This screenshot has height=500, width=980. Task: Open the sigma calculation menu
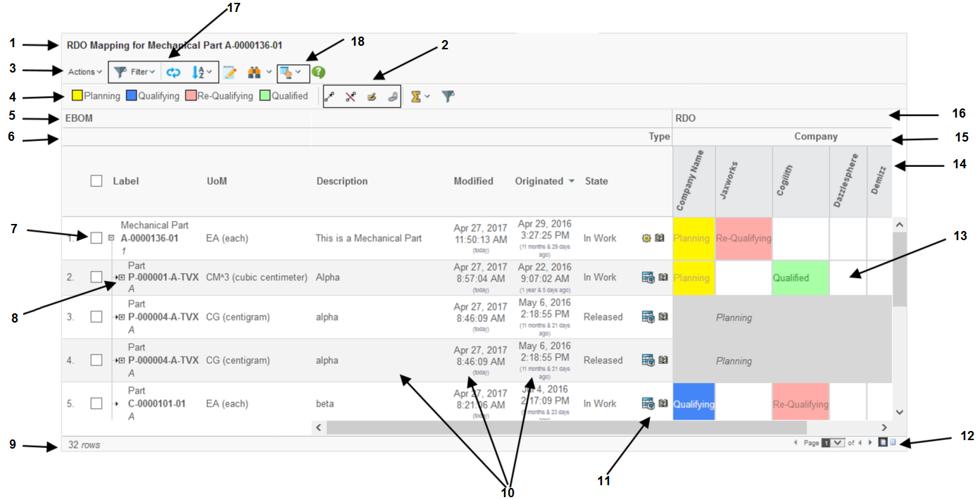click(420, 96)
